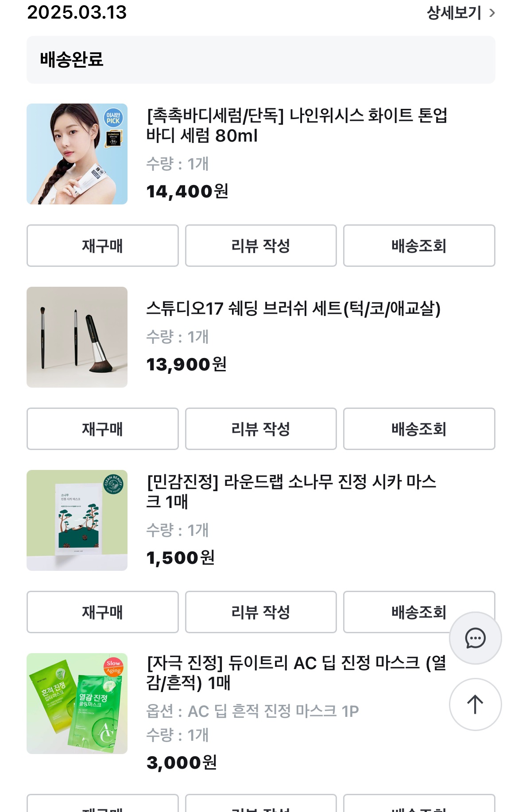The height and width of the screenshot is (812, 522).
Task: Tap the scroll-to-top arrow icon
Action: pos(475,704)
